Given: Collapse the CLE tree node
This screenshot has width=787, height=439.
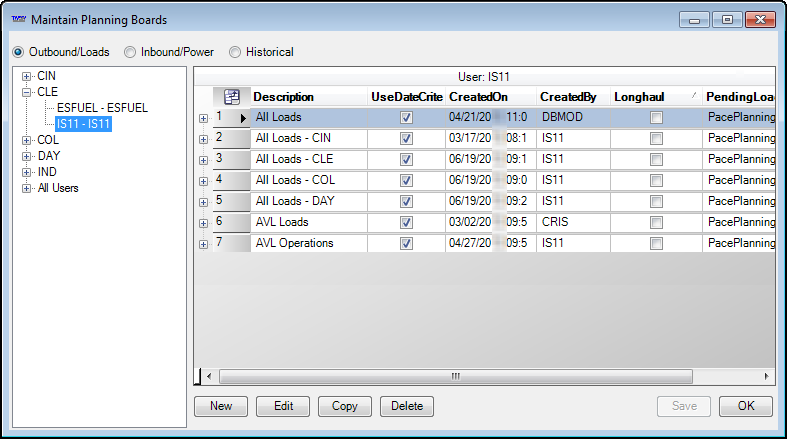Looking at the screenshot, I should 26,93.
